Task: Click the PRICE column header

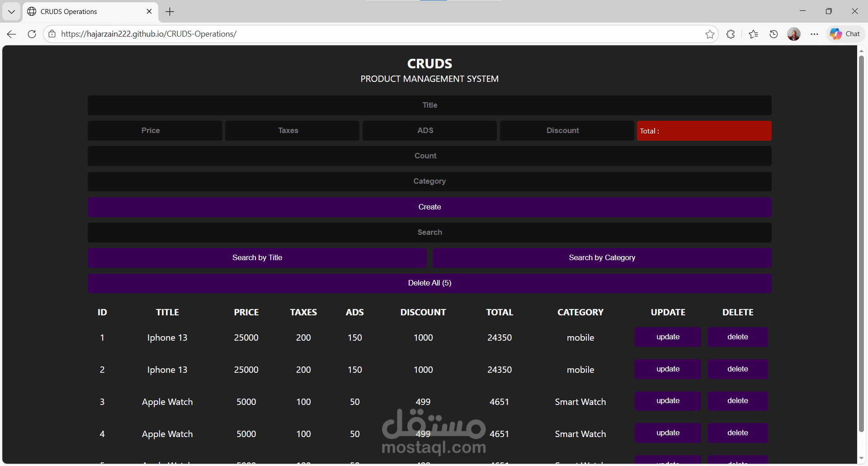Action: tap(246, 312)
